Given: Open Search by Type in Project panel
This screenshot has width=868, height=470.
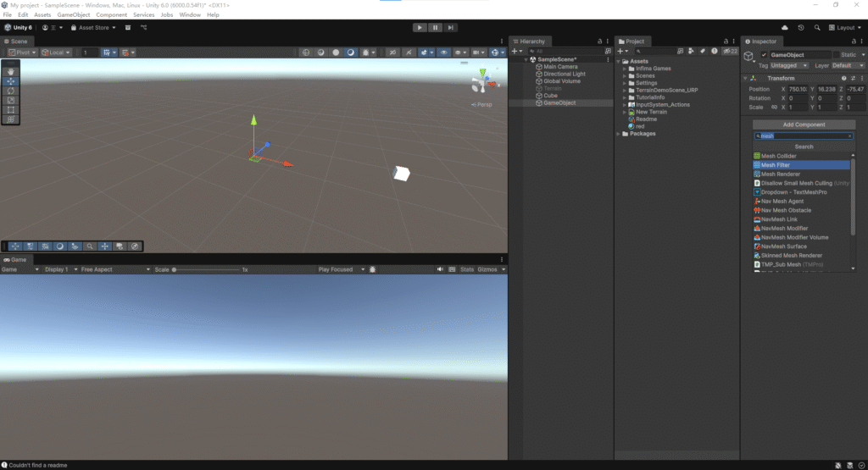Looking at the screenshot, I should (691, 51).
